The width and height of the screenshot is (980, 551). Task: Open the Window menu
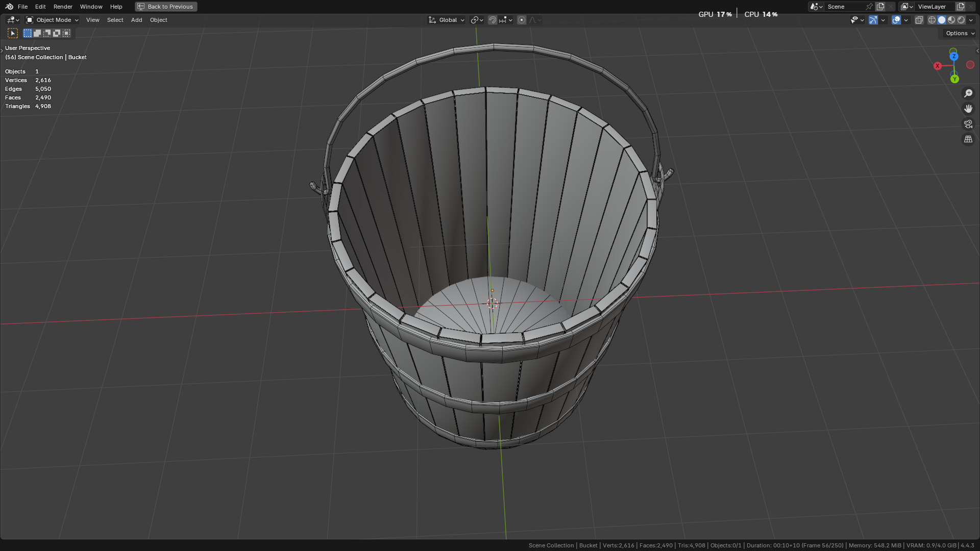[x=91, y=7]
